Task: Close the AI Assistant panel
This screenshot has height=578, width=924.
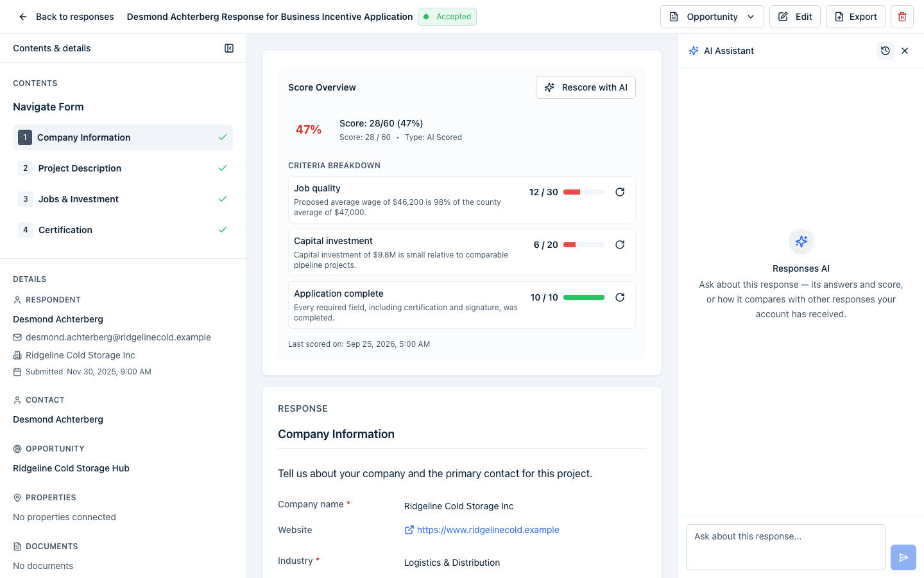Action: (905, 51)
